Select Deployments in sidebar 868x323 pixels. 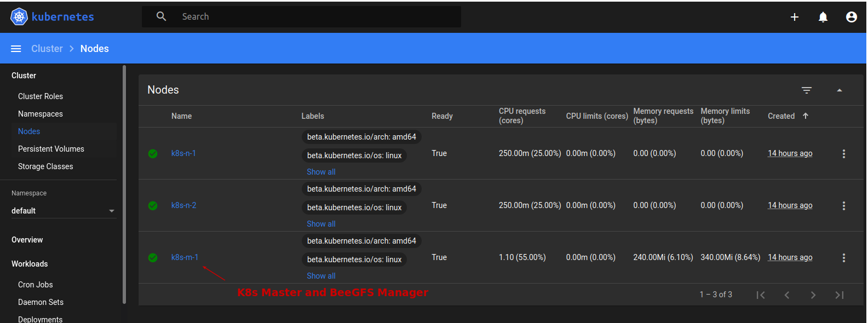pos(40,319)
